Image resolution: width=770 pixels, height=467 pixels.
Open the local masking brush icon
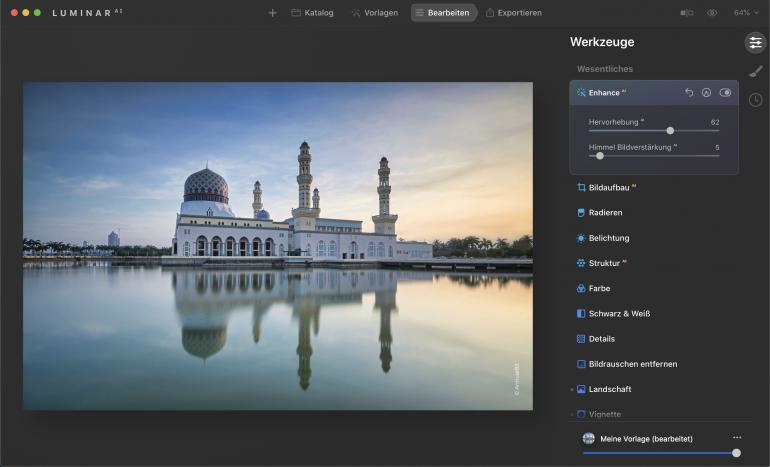(x=755, y=72)
